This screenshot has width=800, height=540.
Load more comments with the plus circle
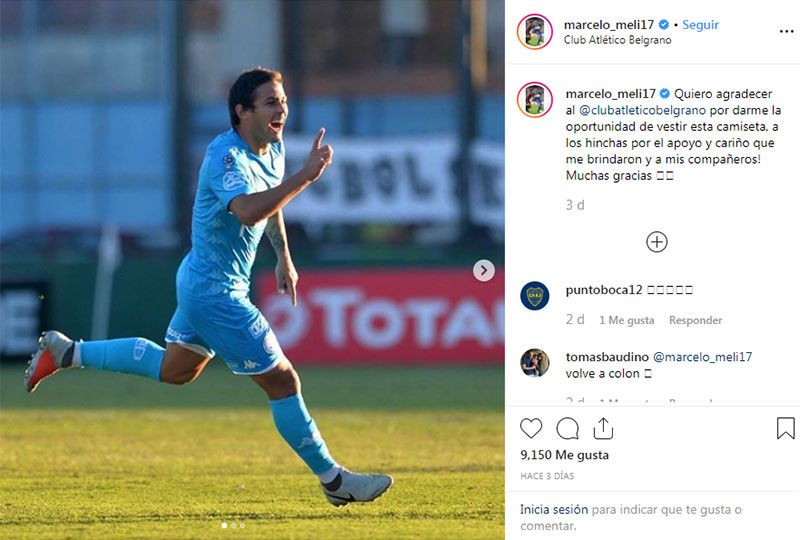click(657, 242)
